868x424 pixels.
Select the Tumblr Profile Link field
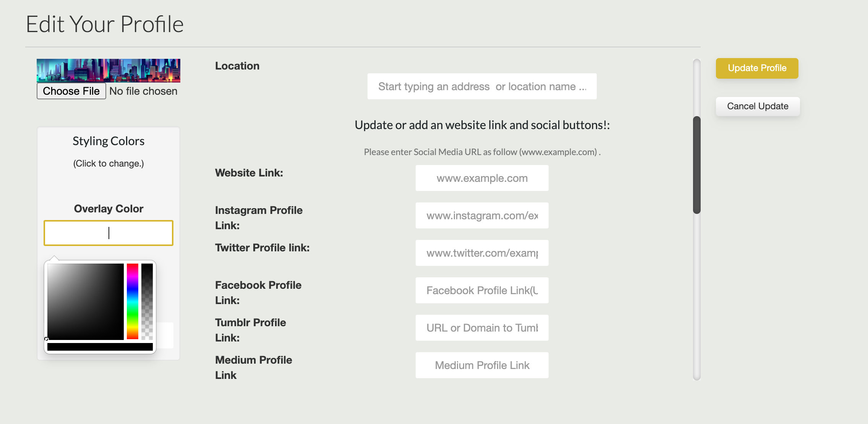[x=482, y=328]
